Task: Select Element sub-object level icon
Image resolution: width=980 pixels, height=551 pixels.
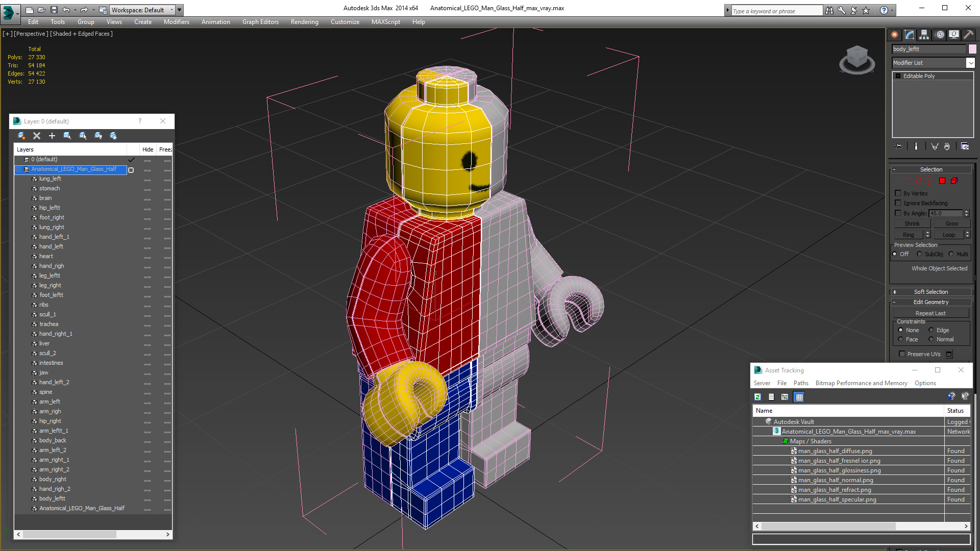Action: tap(954, 181)
